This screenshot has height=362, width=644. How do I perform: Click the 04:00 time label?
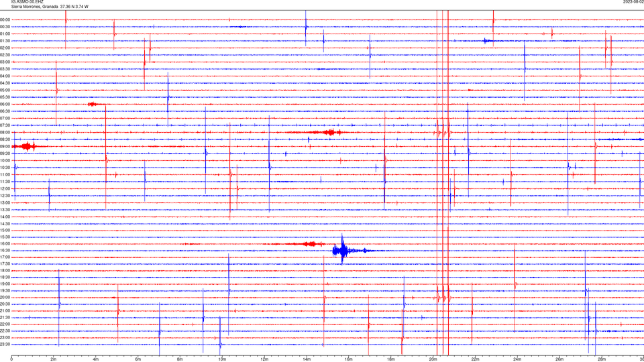tap(5, 76)
